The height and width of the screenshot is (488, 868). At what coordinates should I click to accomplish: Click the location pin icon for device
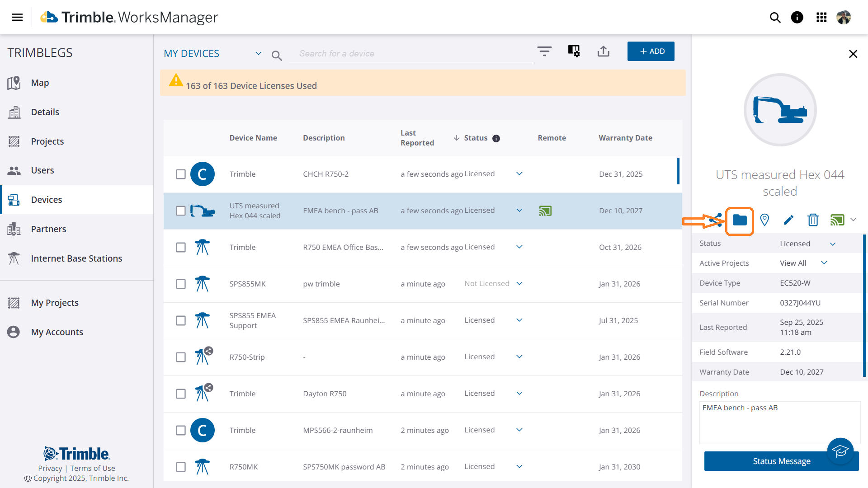(764, 220)
